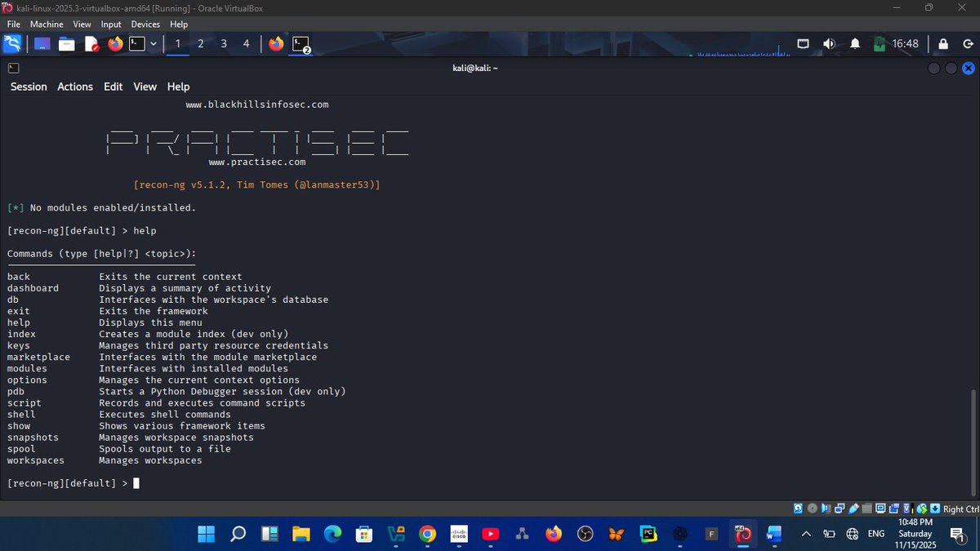Expand the system tray hidden icons chevron

tap(807, 534)
